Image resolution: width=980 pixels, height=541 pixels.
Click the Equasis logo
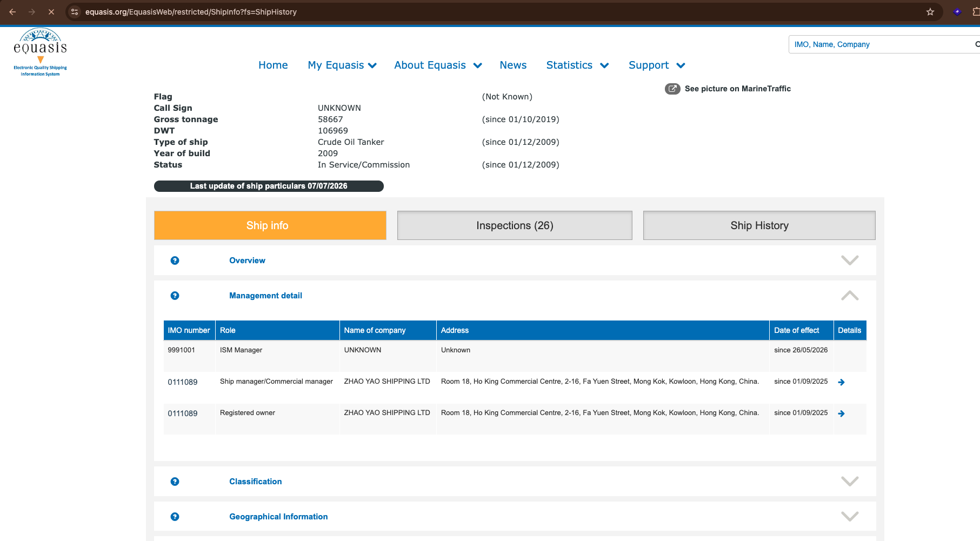[x=40, y=52]
